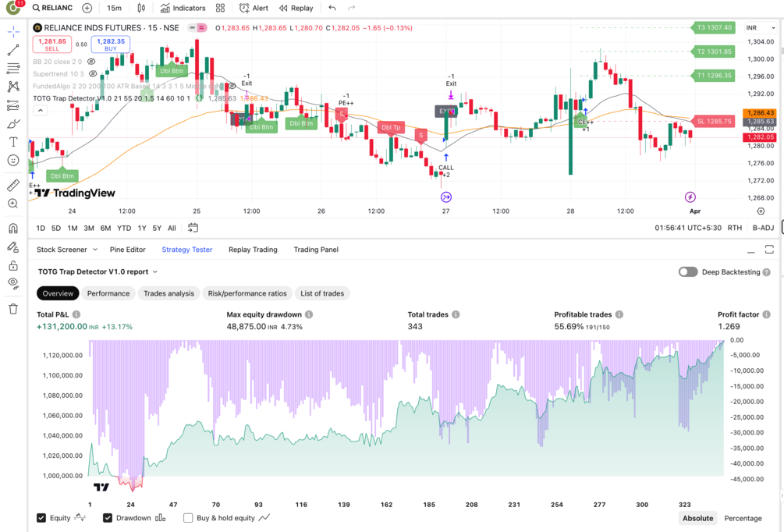Check Buy & hold equity checkbox
Image resolution: width=784 pixels, height=532 pixels.
click(188, 518)
